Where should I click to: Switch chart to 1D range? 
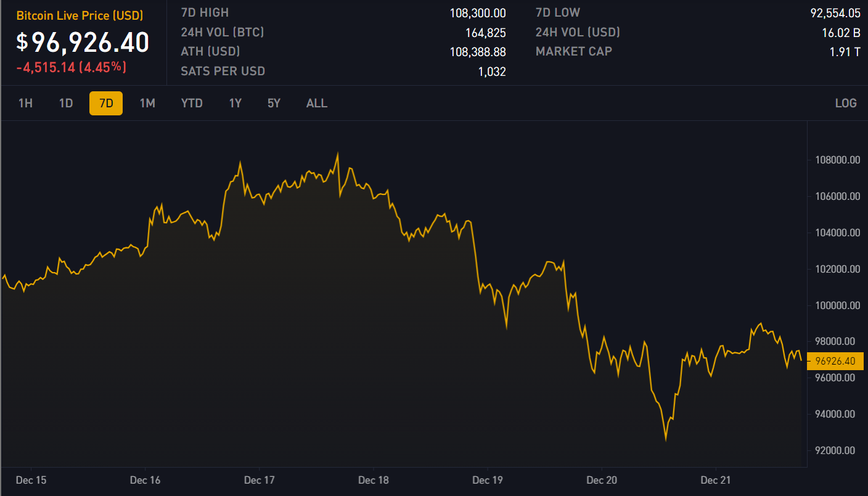pos(66,103)
